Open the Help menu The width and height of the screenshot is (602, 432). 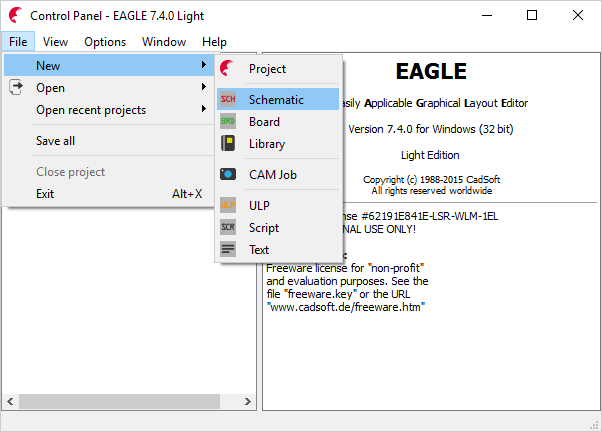click(x=214, y=42)
